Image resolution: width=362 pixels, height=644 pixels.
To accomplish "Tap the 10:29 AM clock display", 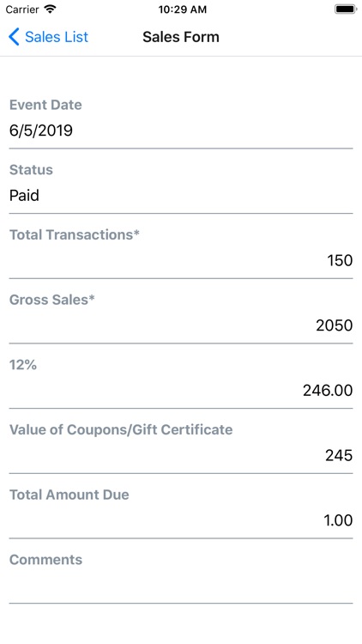I will pos(182,9).
